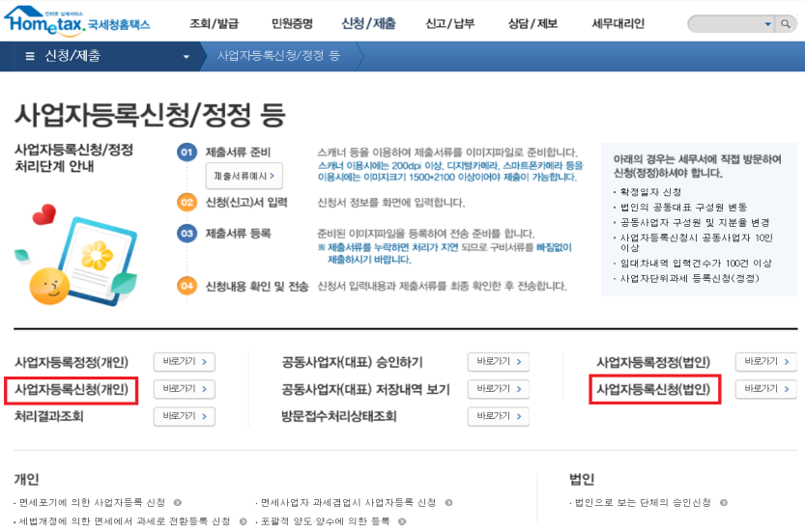
Task: Click the 제출서류예시 button
Action: point(243,176)
